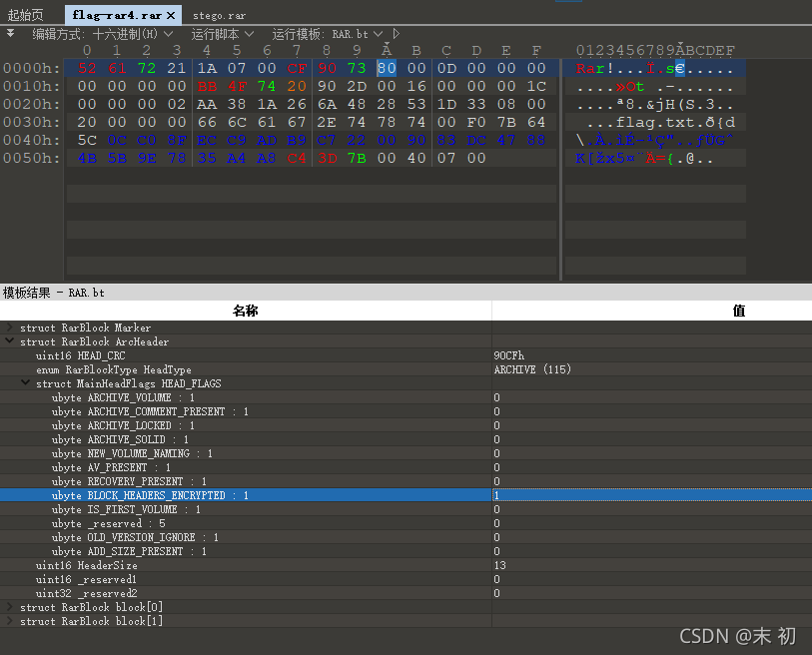Click the toolbar collapse arrow icon

coord(10,34)
